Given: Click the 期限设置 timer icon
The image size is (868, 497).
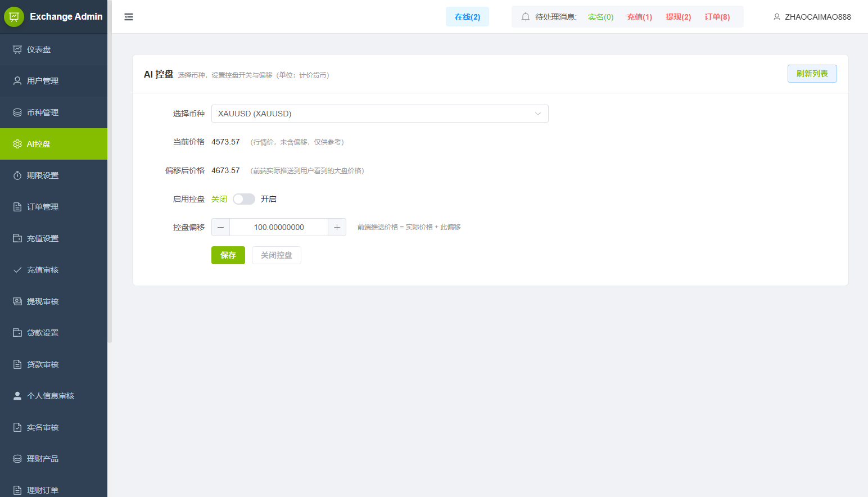Looking at the screenshot, I should tap(17, 175).
